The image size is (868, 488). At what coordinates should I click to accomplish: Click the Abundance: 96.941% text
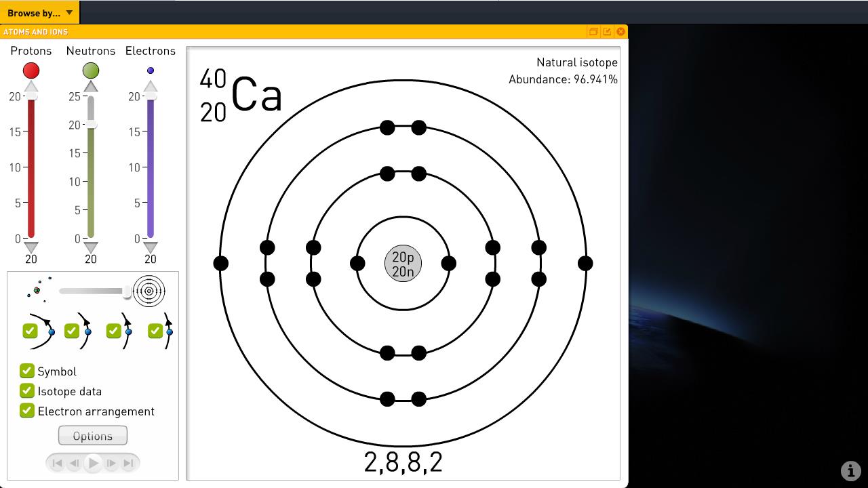(564, 79)
